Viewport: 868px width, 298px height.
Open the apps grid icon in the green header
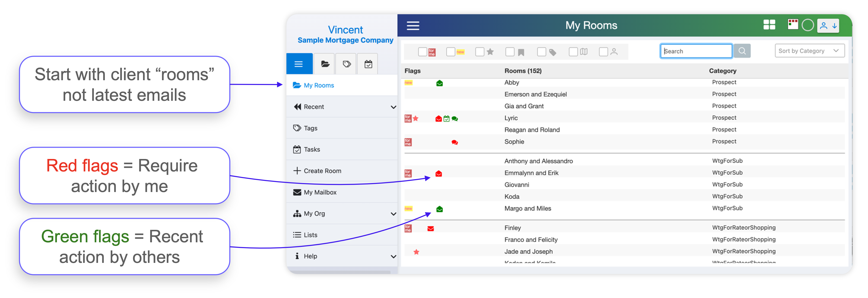(x=769, y=25)
